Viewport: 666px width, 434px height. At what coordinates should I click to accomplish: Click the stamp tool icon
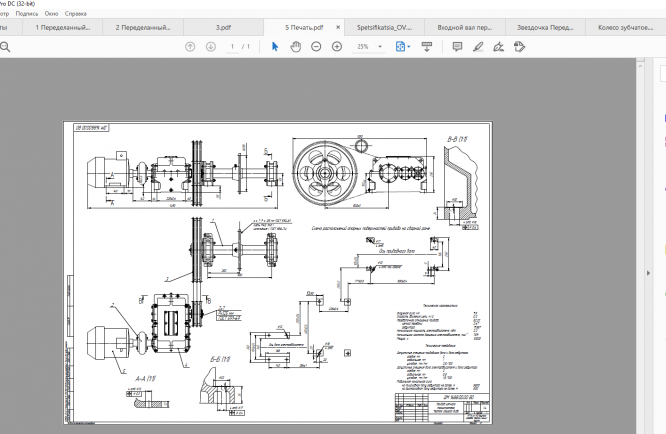pos(519,47)
